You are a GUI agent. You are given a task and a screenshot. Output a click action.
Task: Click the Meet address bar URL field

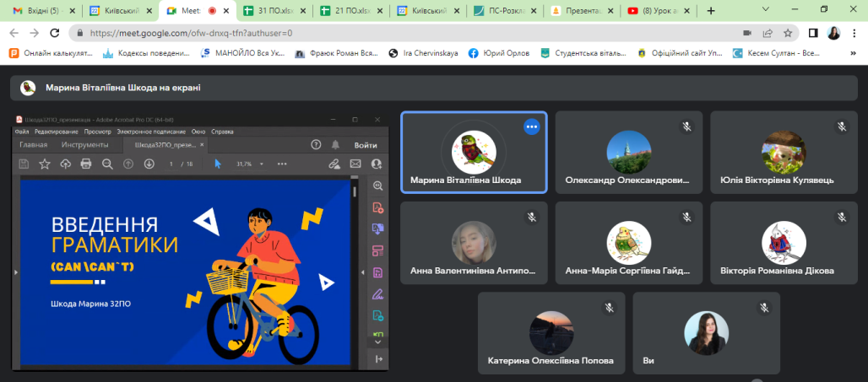380,33
